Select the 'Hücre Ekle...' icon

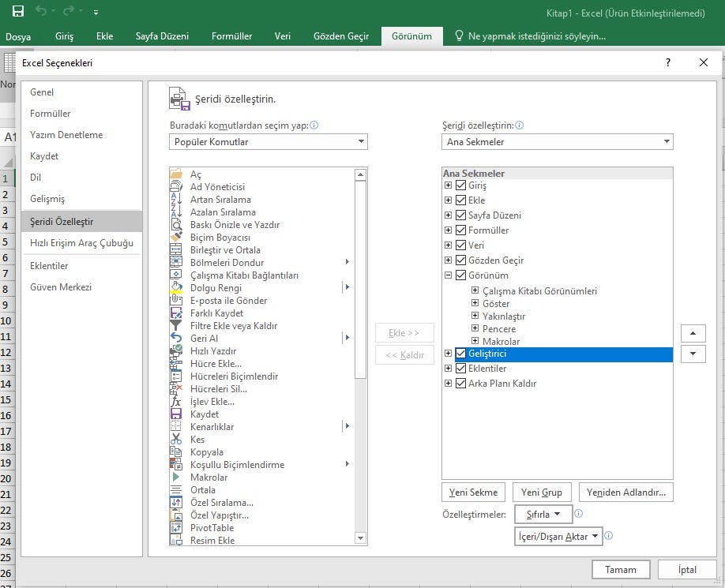pos(175,364)
